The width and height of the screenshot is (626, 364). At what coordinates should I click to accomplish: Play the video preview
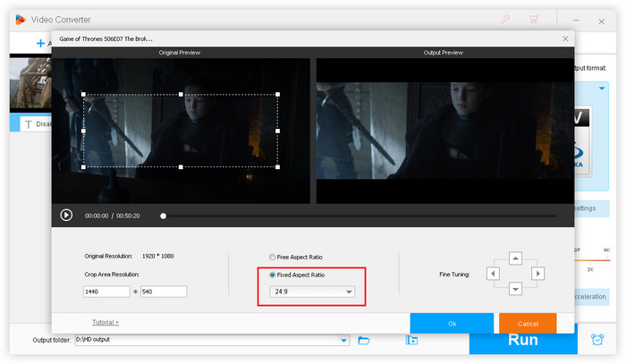point(66,216)
